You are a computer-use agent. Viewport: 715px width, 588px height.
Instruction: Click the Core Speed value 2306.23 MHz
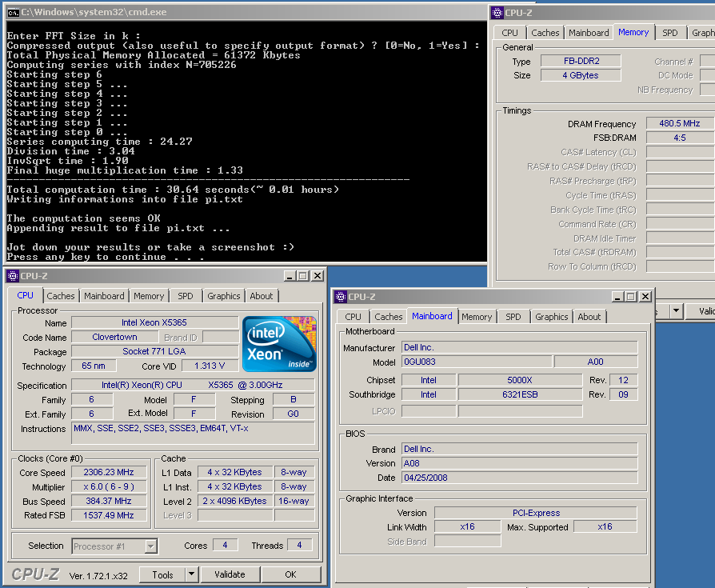(109, 472)
